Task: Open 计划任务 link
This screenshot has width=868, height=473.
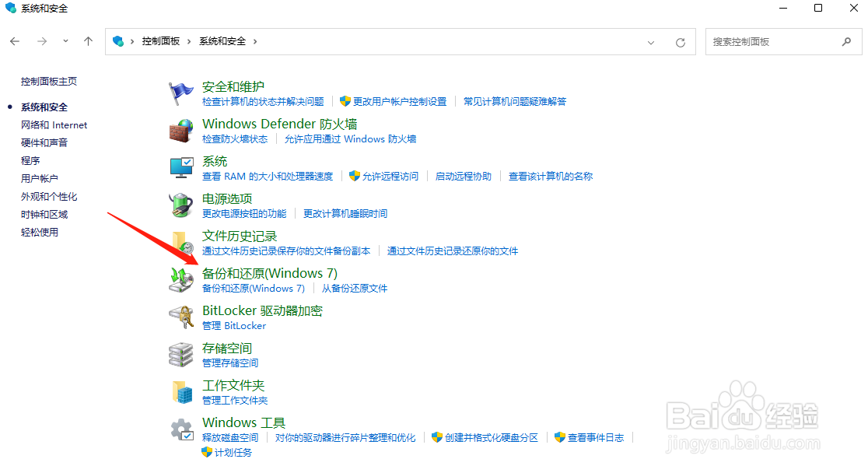Action: click(x=233, y=453)
